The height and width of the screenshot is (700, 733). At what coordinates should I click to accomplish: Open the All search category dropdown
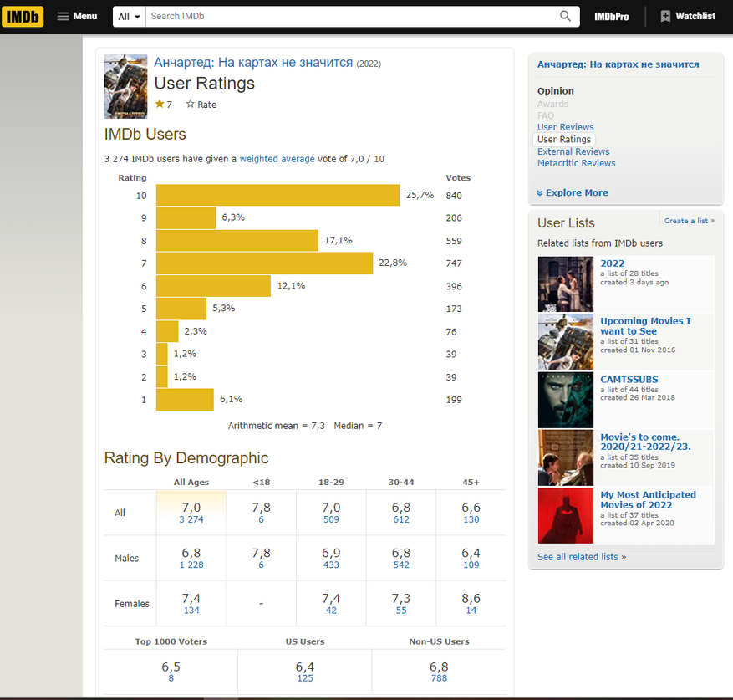click(x=129, y=17)
